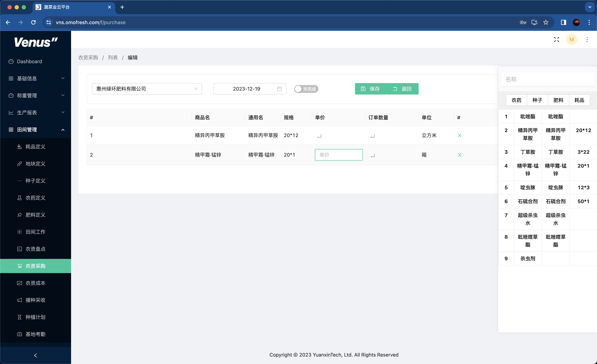Click the 农资采购 breadcrumb link
Image resolution: width=597 pixels, height=364 pixels.
coord(88,57)
